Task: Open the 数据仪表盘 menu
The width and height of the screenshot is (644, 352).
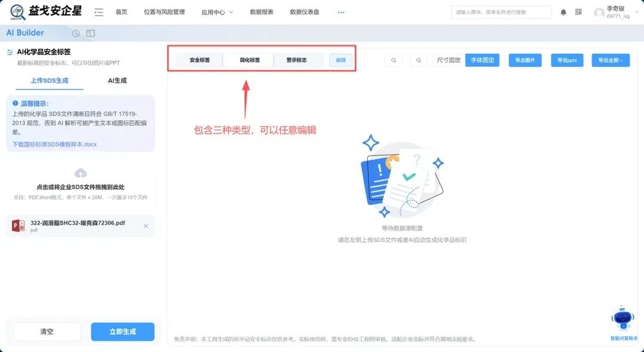Action: point(304,13)
